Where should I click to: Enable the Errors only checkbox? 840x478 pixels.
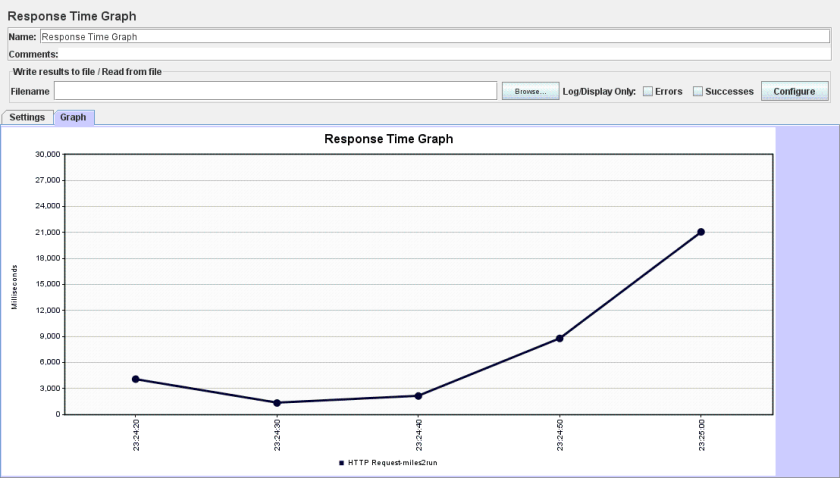[x=648, y=91]
